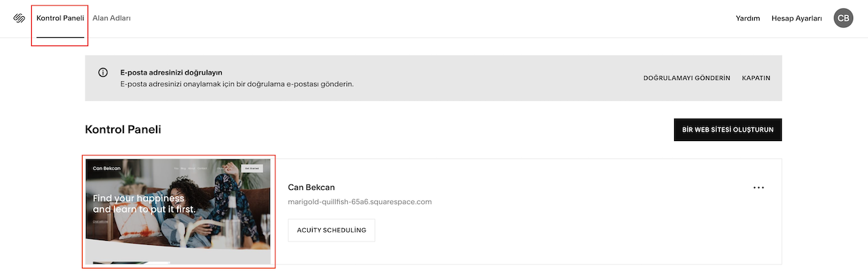Click the Can Bekcan site title
868x272 pixels.
(x=311, y=187)
